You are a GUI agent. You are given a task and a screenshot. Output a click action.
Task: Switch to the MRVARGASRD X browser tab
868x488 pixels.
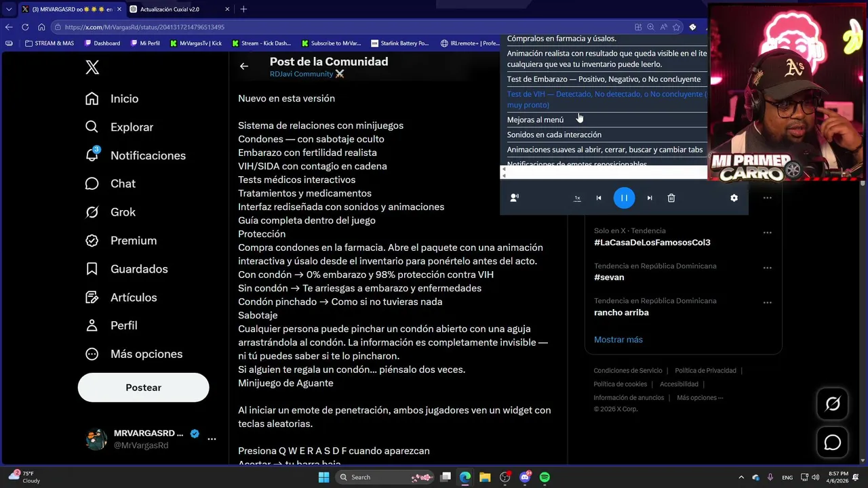(x=71, y=9)
